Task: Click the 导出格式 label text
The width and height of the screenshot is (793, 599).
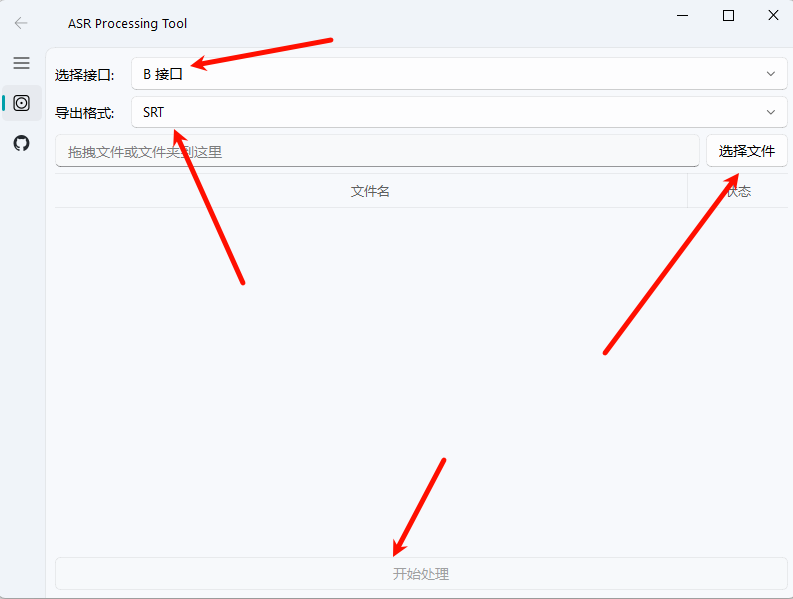Action: click(x=85, y=114)
